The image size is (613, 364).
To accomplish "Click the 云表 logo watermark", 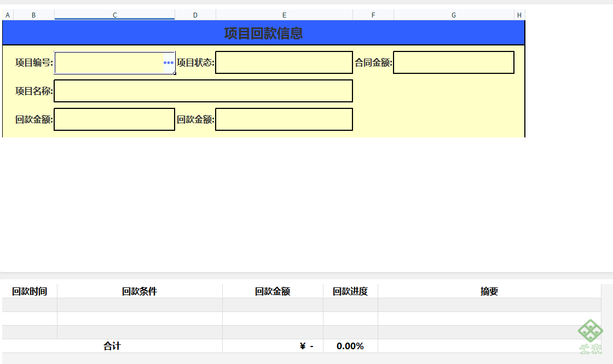I will coord(591,337).
